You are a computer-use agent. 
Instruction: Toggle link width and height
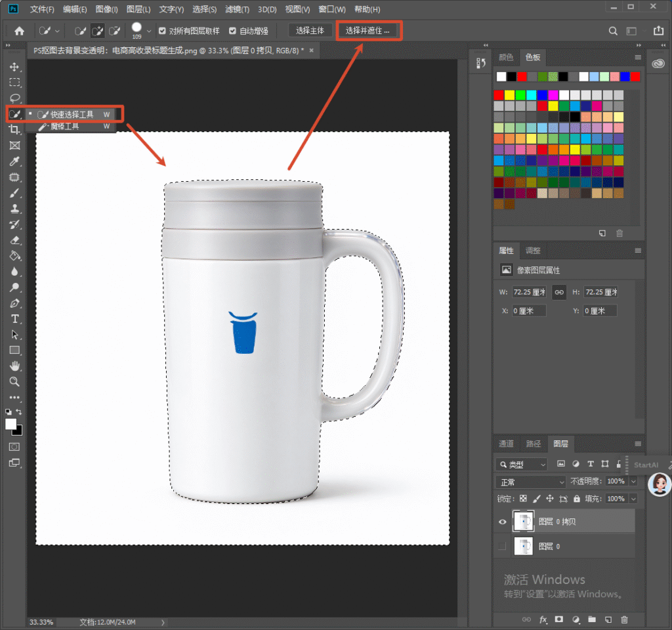[559, 292]
